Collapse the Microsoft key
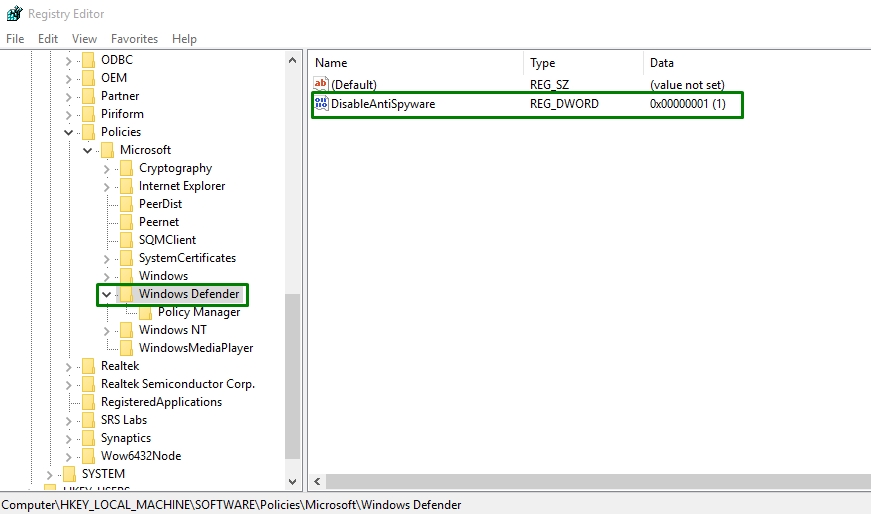Screen dimensions: 871x514 click(x=87, y=151)
